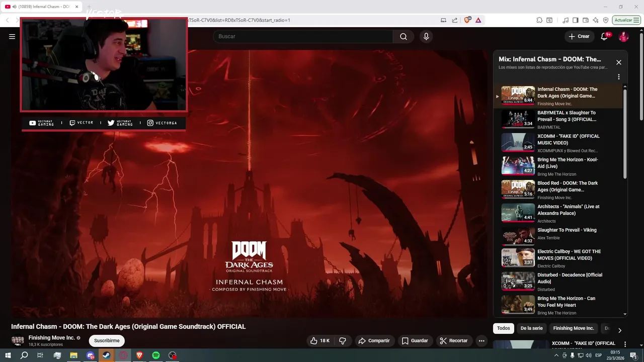Switch ESP keyboard language indicator
The width and height of the screenshot is (644, 362).
pos(599,355)
